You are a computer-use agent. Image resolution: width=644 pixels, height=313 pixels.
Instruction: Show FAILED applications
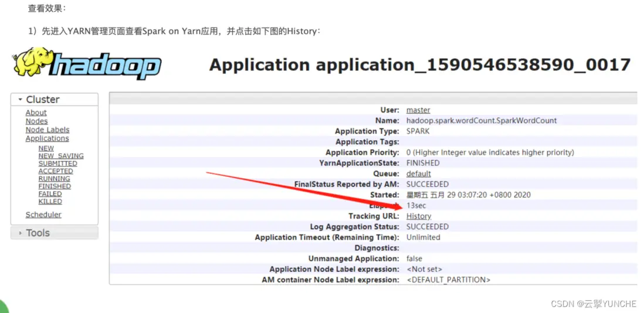point(50,194)
